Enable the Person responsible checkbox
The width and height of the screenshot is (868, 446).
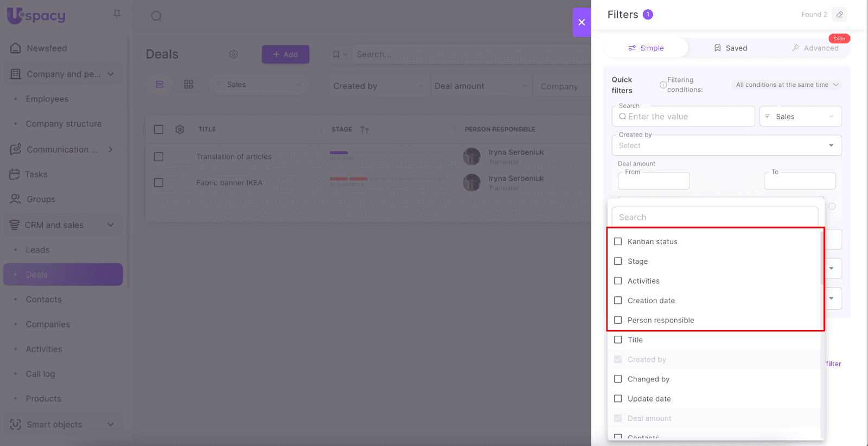pos(618,320)
